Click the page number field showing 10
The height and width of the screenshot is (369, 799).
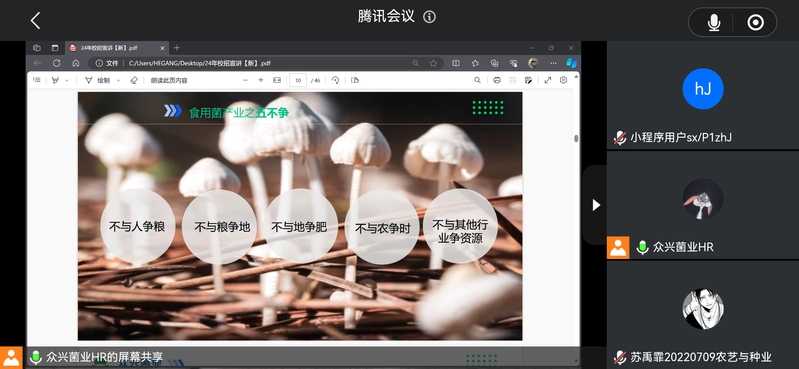pos(298,80)
